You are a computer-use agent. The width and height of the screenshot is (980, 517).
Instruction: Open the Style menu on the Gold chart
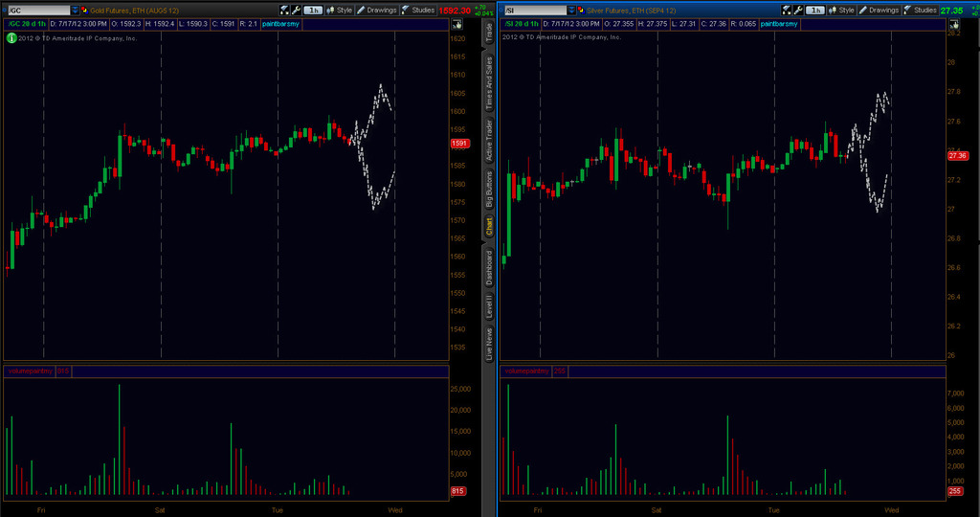[x=340, y=10]
